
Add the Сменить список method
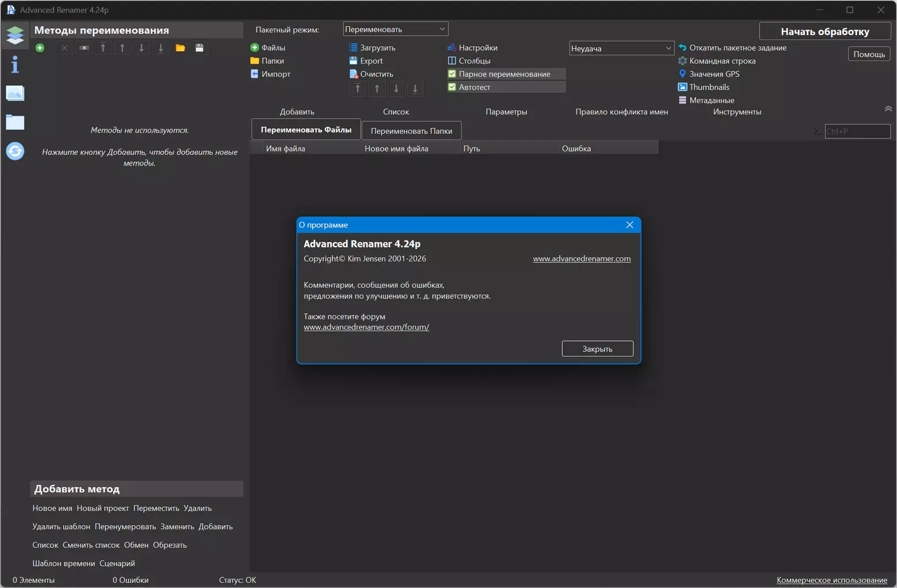pos(91,545)
